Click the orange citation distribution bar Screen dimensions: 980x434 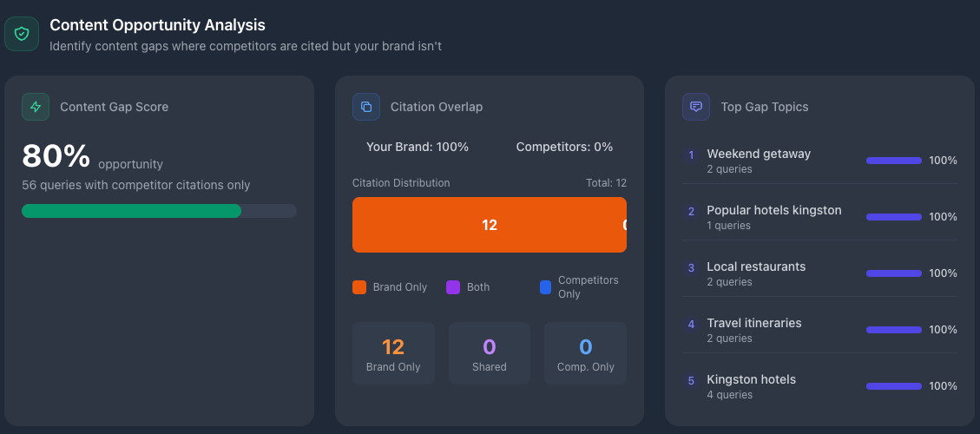click(x=489, y=225)
